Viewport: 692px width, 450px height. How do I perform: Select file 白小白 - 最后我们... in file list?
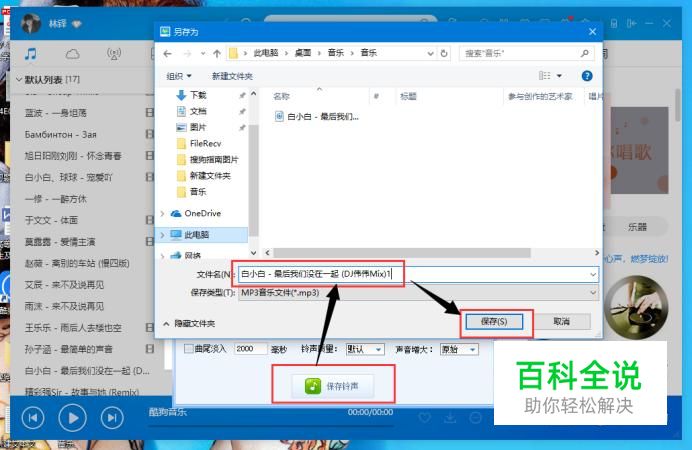point(316,116)
